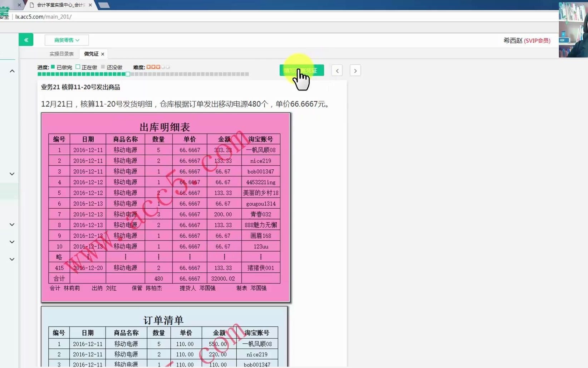
Task: Click the user name 希西赵 (SVIP会员)
Action: (527, 40)
